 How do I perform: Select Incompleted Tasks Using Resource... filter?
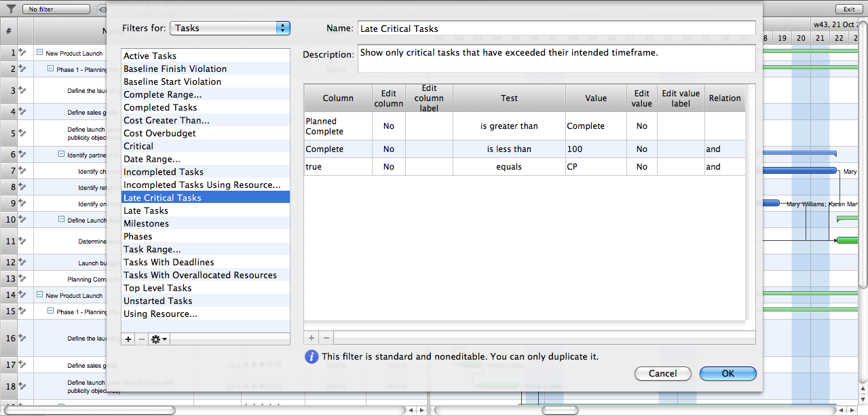(206, 185)
